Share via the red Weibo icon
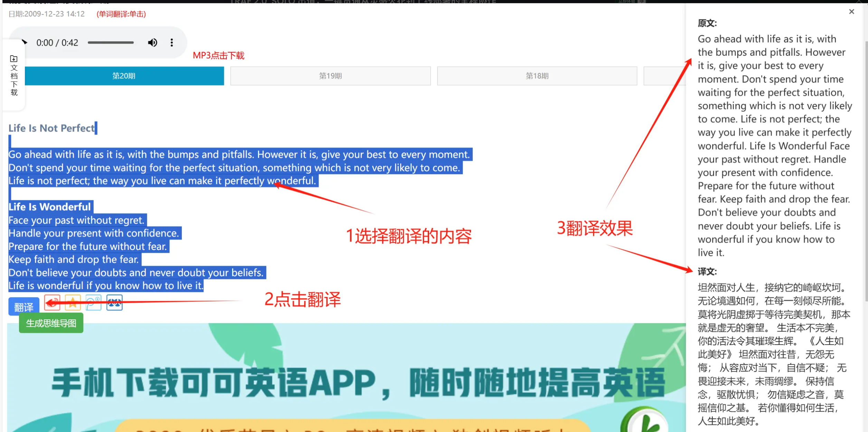The width and height of the screenshot is (868, 432). pyautogui.click(x=52, y=303)
